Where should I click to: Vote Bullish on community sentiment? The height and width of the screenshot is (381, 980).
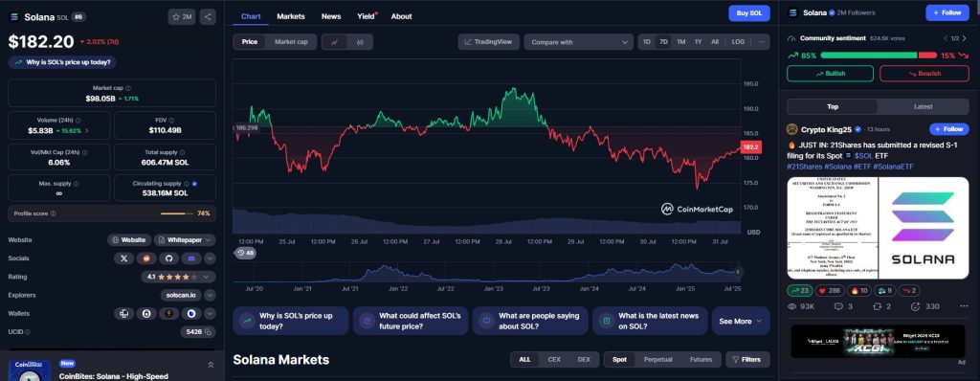coord(830,74)
